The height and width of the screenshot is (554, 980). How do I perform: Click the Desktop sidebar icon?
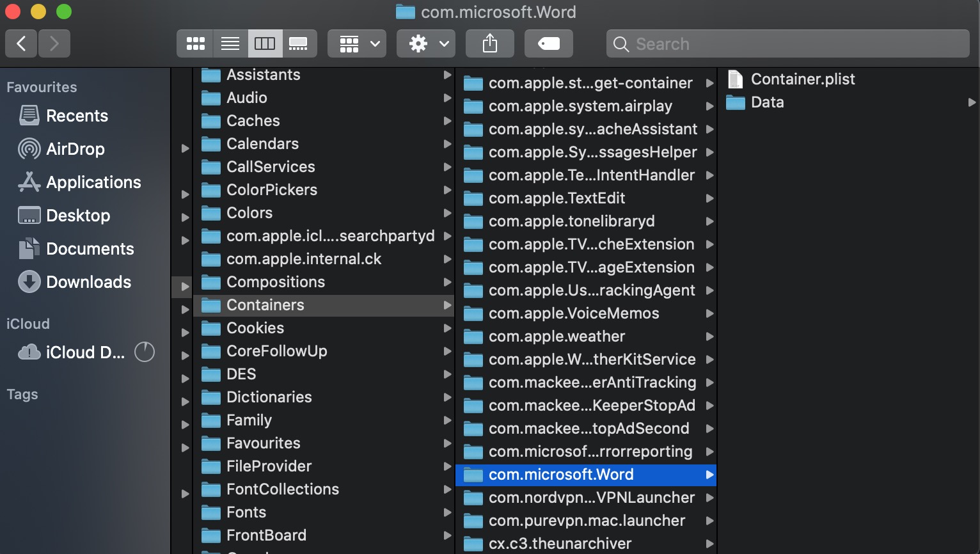29,216
